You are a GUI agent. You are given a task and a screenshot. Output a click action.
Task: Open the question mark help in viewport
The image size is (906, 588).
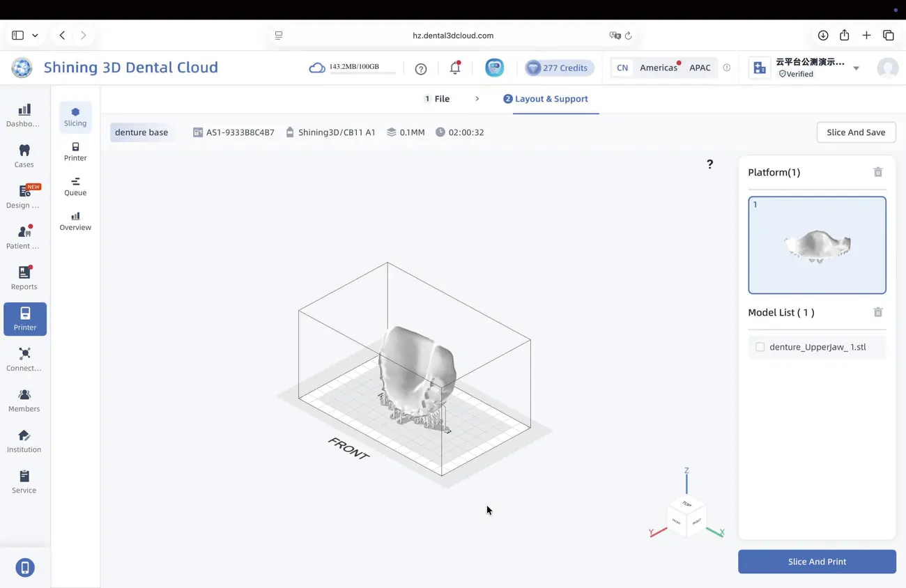tap(709, 164)
